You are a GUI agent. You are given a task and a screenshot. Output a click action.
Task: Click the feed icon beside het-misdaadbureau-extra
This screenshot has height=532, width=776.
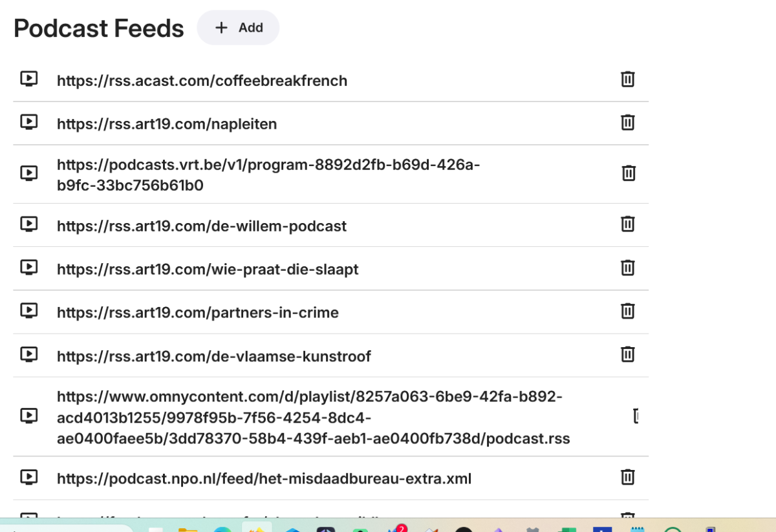28,478
